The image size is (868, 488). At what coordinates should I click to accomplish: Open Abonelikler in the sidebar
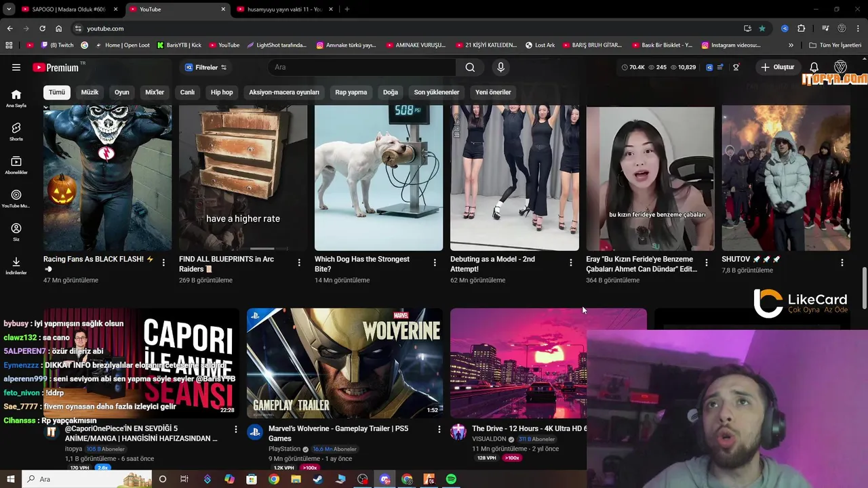[x=16, y=165]
